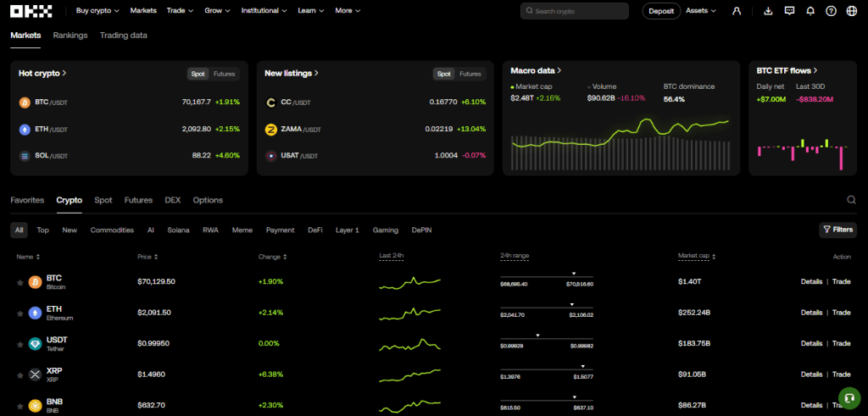Click the BTC 24h range slider
Screen dimensions: 868x416
[x=547, y=277]
